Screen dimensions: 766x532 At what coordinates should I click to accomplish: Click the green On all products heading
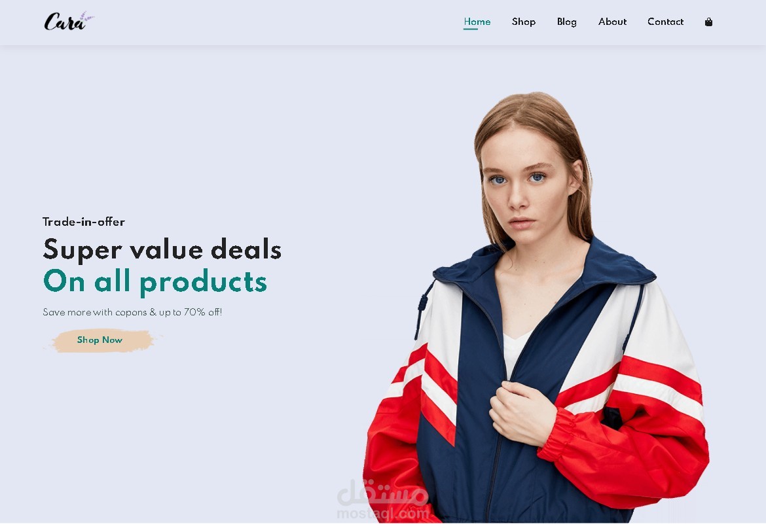155,282
